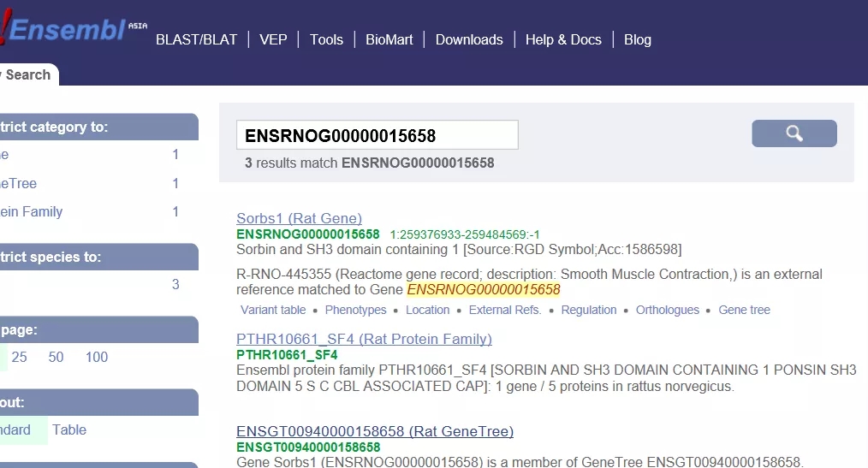This screenshot has height=468, width=868.
Task: Open BioMart from the navigation bar
Action: tap(389, 39)
